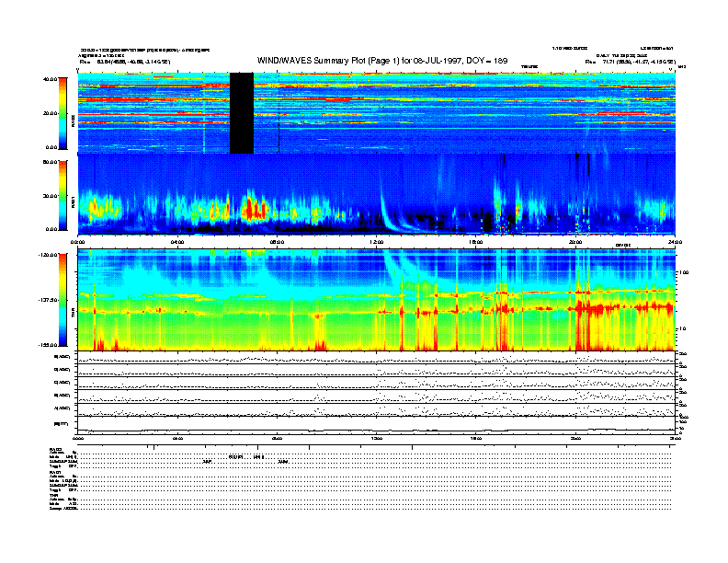
Task: Click the 12:00 tick label below the line plots
Action: [377, 438]
